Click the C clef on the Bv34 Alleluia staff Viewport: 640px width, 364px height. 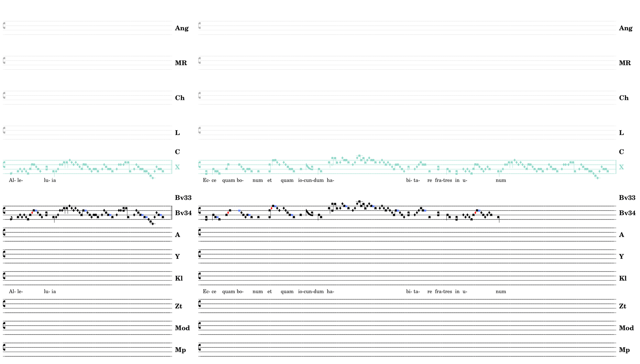coord(4,210)
